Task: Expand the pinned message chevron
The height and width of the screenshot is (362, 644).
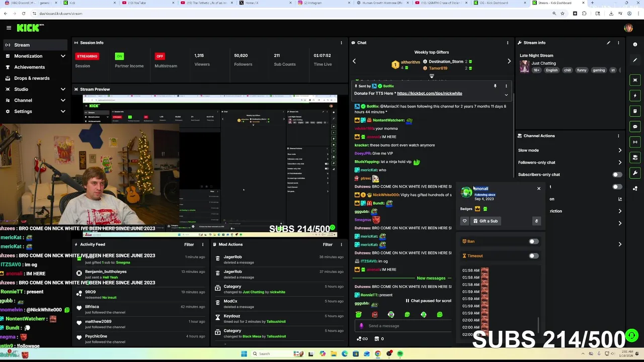Action: [506, 95]
